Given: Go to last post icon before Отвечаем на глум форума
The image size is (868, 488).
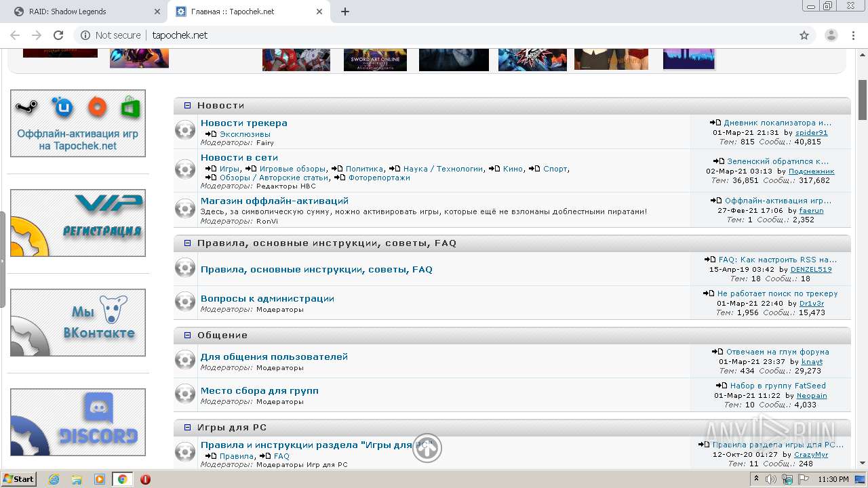Looking at the screenshot, I should [717, 352].
